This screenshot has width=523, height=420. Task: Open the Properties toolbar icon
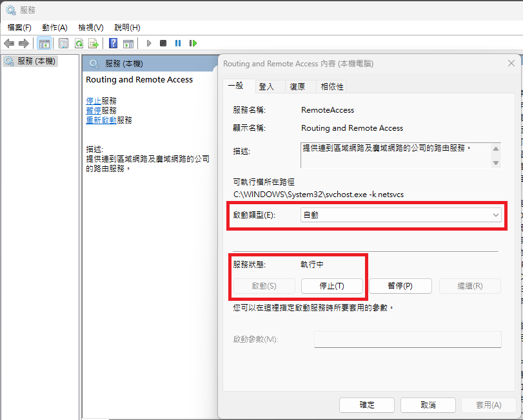click(x=63, y=43)
